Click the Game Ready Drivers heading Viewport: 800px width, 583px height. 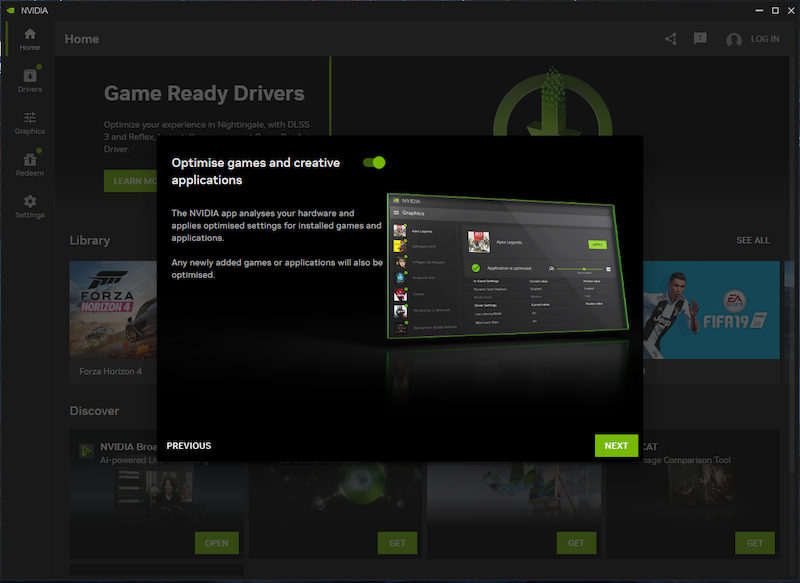click(x=204, y=93)
